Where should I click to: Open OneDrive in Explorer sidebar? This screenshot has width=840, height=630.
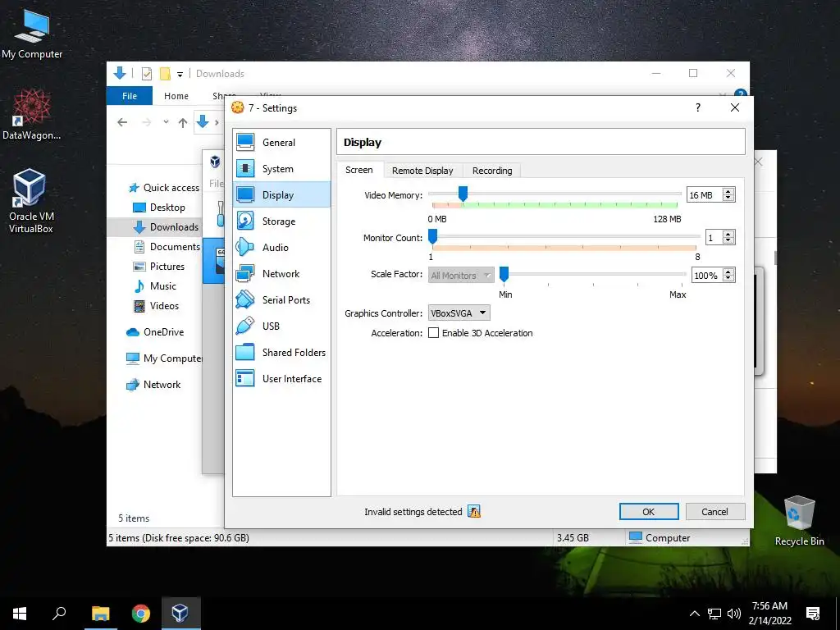(155, 331)
